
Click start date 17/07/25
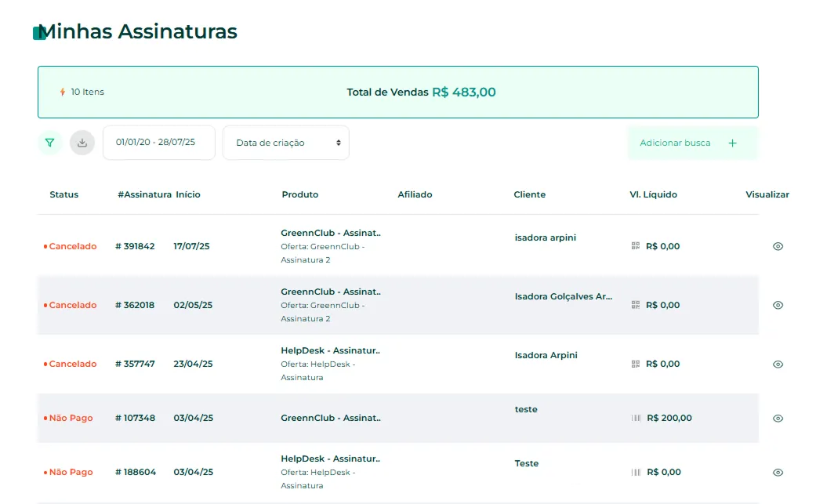tap(191, 246)
